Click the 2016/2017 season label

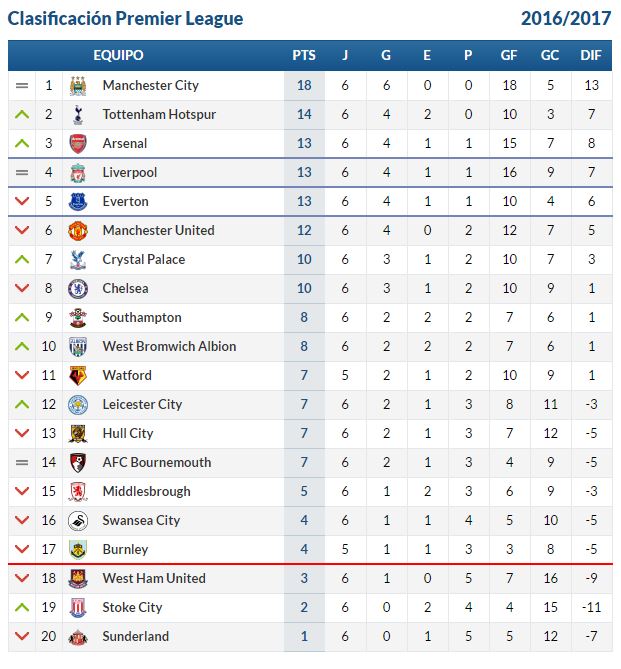tap(566, 18)
